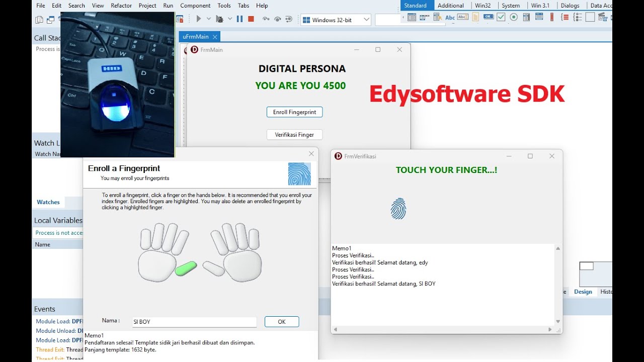Open the Tools menu
Image resolution: width=644 pixels, height=362 pixels.
pyautogui.click(x=224, y=6)
